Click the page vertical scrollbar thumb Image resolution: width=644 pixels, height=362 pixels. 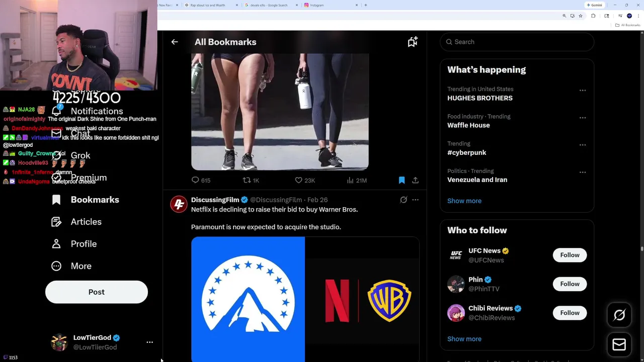[641, 248]
